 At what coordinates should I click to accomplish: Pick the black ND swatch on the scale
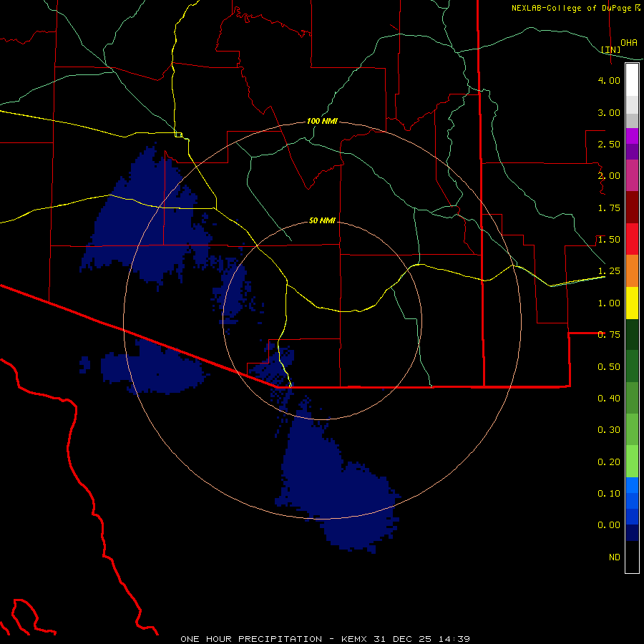[632, 557]
